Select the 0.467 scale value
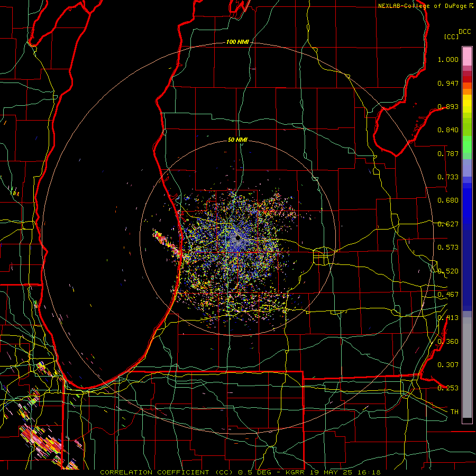 448,295
